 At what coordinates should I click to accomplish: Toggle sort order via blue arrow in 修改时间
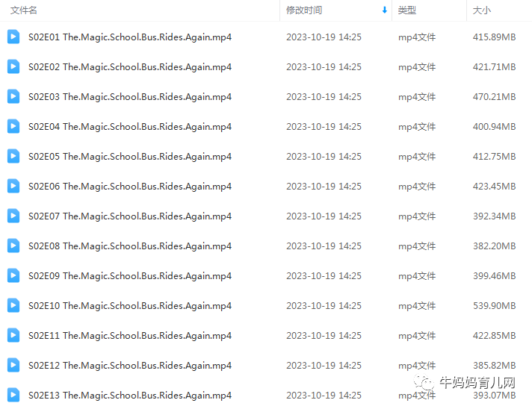pyautogui.click(x=384, y=10)
